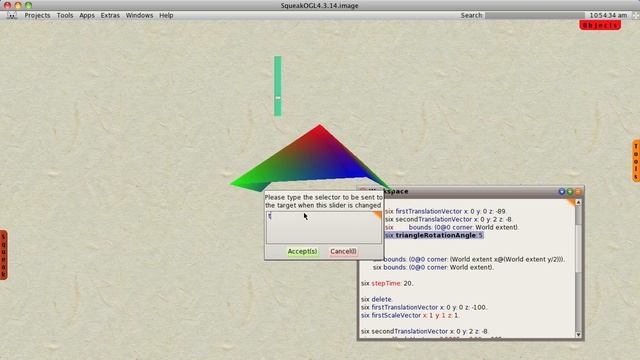This screenshot has height=360, width=640.
Task: Click the Cancel(l) button
Action: tap(343, 251)
